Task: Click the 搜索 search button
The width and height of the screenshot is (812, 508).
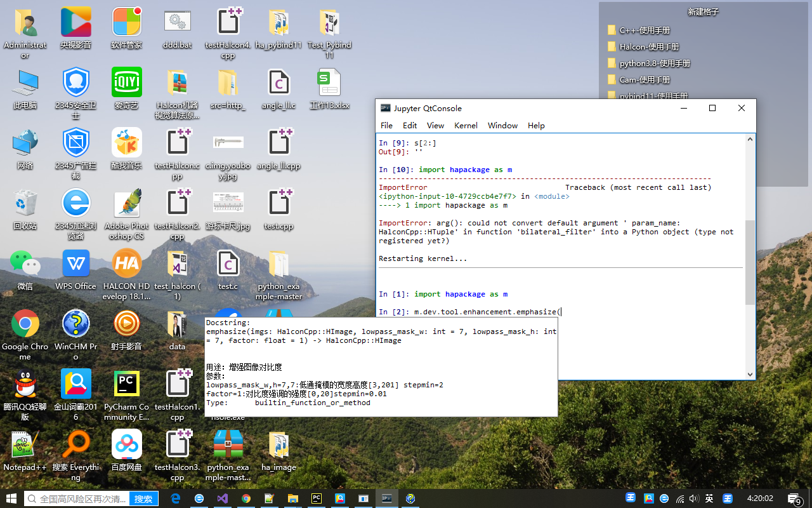Action: point(143,498)
